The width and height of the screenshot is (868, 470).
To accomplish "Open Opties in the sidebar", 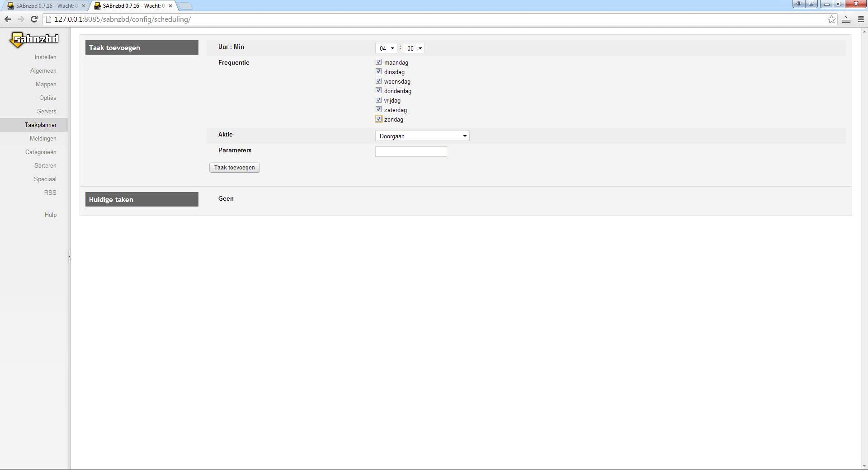I will [x=47, y=98].
